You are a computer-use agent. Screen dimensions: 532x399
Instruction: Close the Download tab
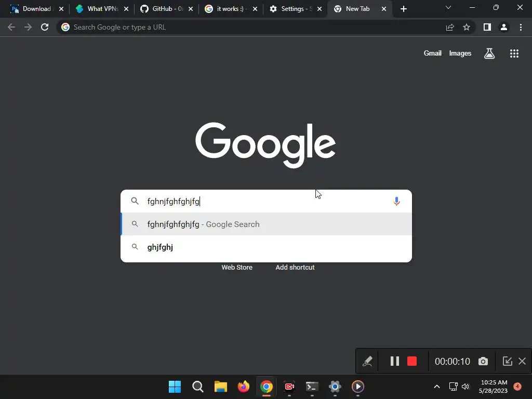61,9
